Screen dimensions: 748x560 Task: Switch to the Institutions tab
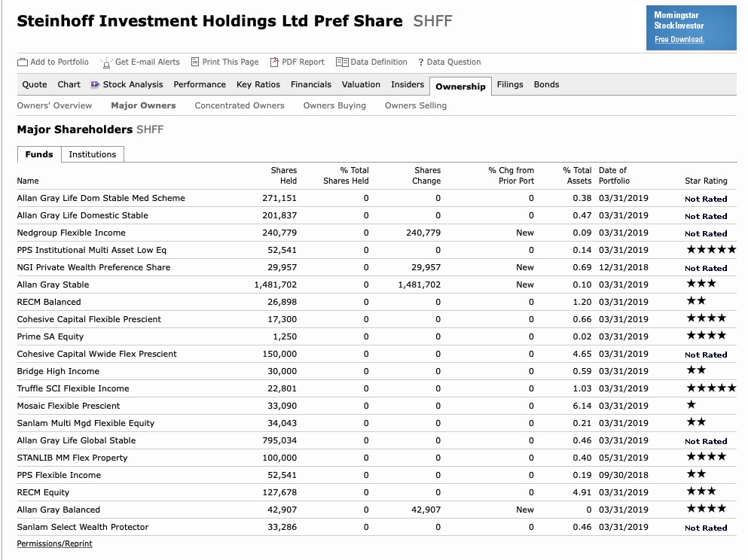(93, 154)
